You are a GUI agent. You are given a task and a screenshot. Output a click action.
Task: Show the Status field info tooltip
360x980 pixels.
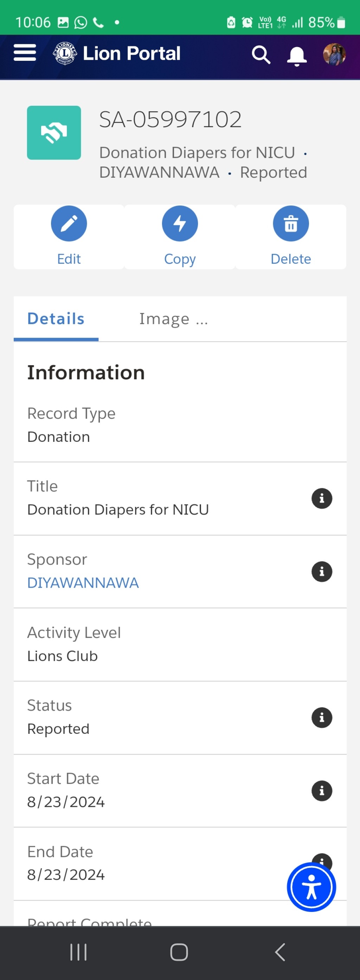click(x=322, y=718)
